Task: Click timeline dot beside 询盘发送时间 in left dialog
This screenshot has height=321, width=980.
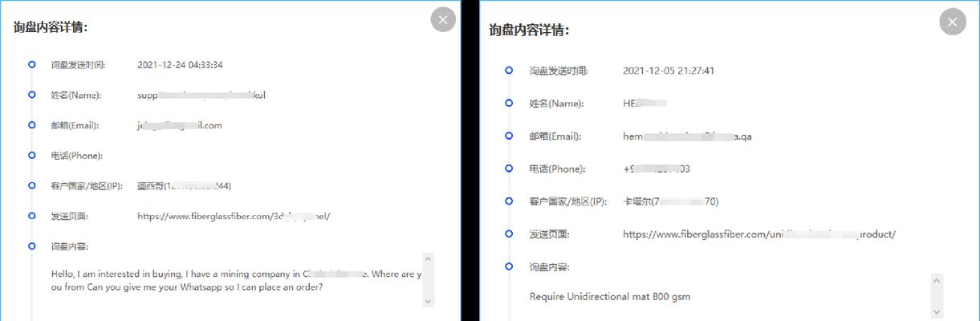Action: pyautogui.click(x=31, y=64)
